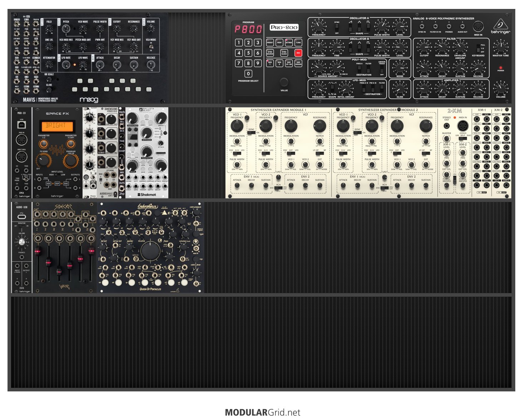
Task: Click the MIDI IN socket on the 2-XM
Action: [463, 126]
